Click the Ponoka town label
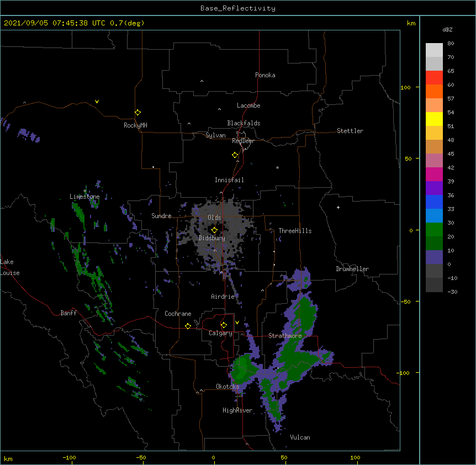476x465 pixels. pos(265,75)
